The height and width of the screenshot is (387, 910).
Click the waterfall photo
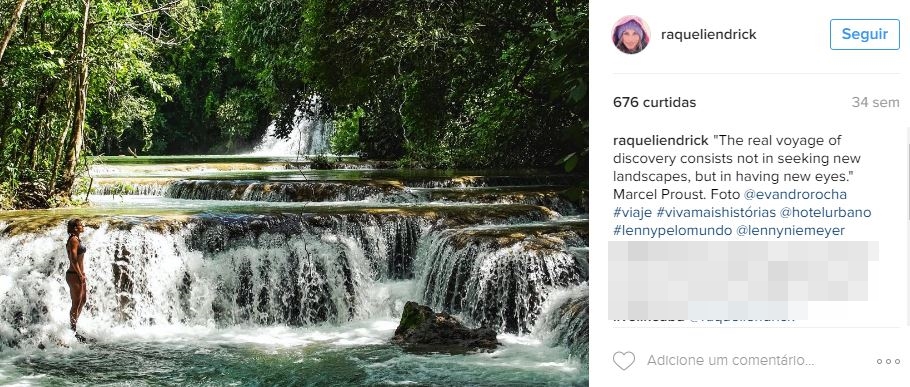point(294,193)
